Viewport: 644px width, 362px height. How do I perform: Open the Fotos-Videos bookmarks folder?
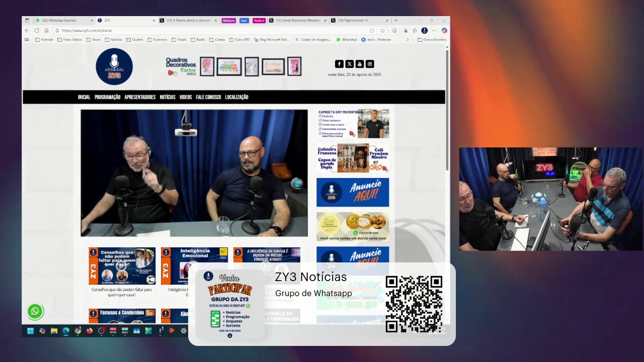(x=70, y=39)
